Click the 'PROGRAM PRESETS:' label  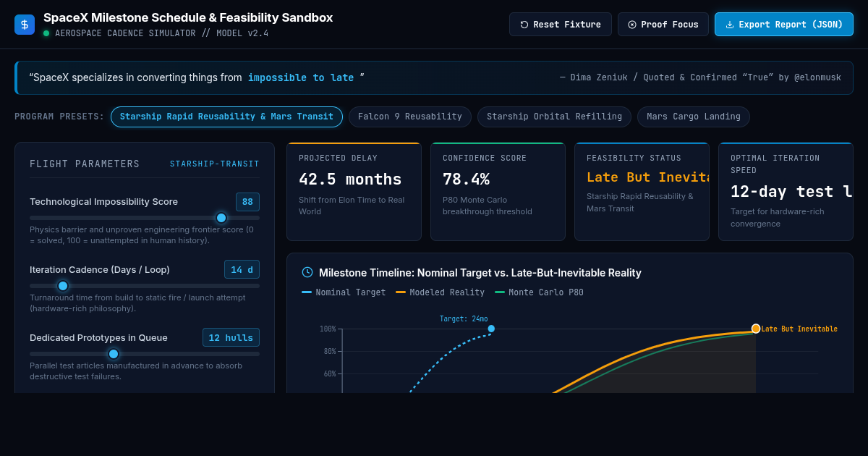(x=59, y=117)
